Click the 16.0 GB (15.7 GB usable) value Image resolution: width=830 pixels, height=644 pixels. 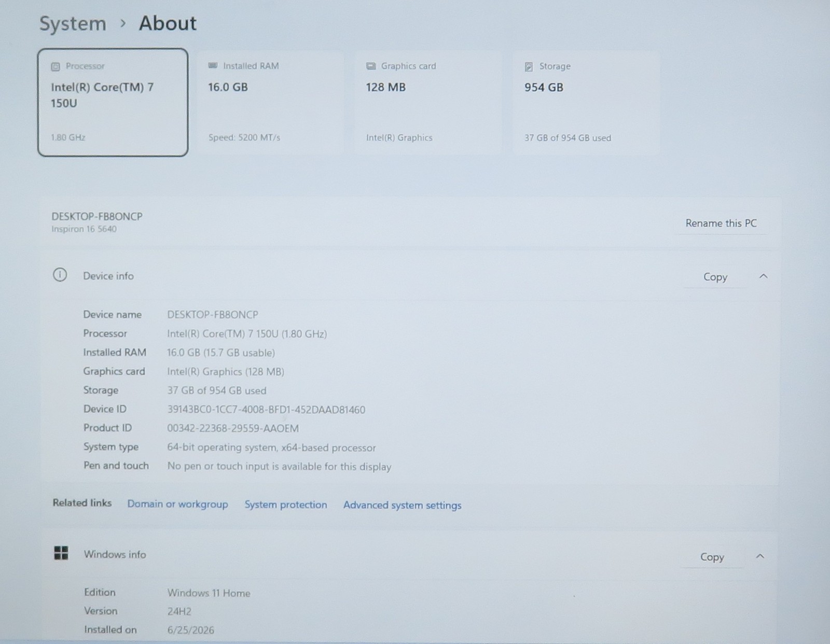pos(221,353)
